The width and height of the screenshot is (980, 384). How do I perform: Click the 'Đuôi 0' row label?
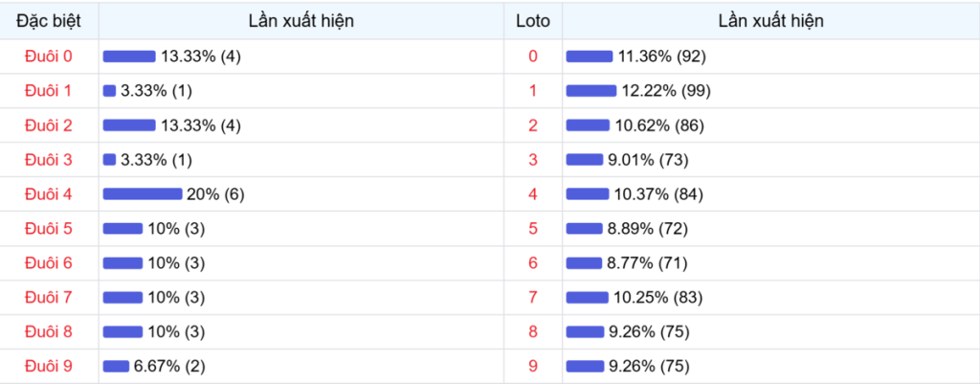(x=49, y=56)
